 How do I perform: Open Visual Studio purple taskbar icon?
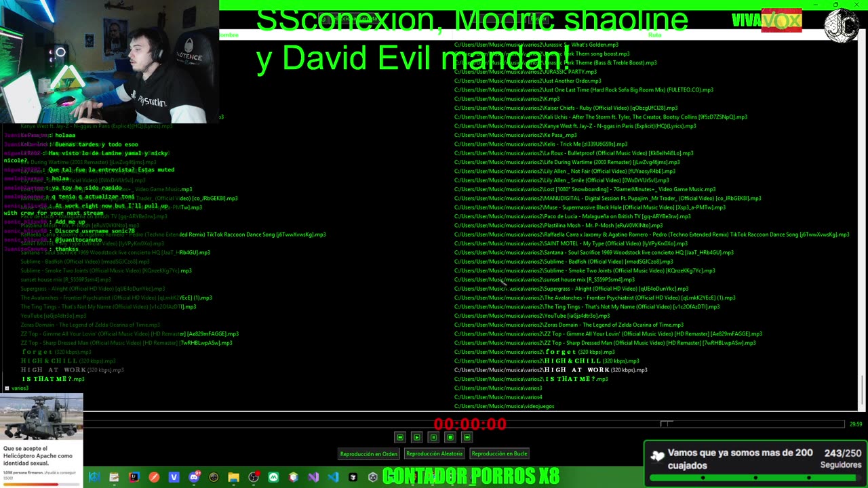point(313,477)
